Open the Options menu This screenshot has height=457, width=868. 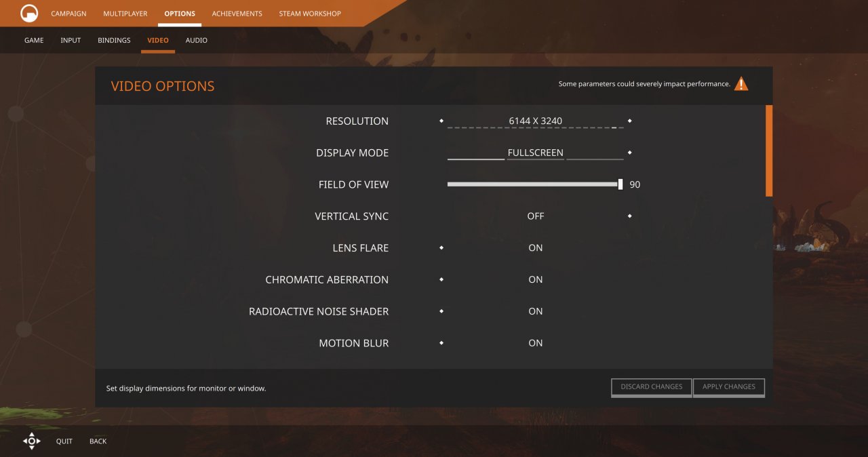tap(180, 14)
